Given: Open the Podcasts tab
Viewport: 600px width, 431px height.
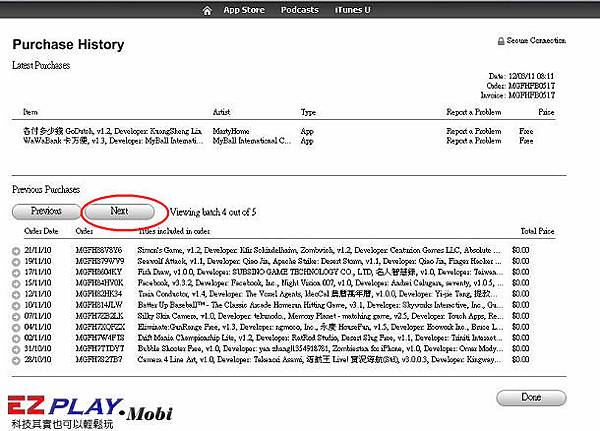Looking at the screenshot, I should tap(300, 10).
